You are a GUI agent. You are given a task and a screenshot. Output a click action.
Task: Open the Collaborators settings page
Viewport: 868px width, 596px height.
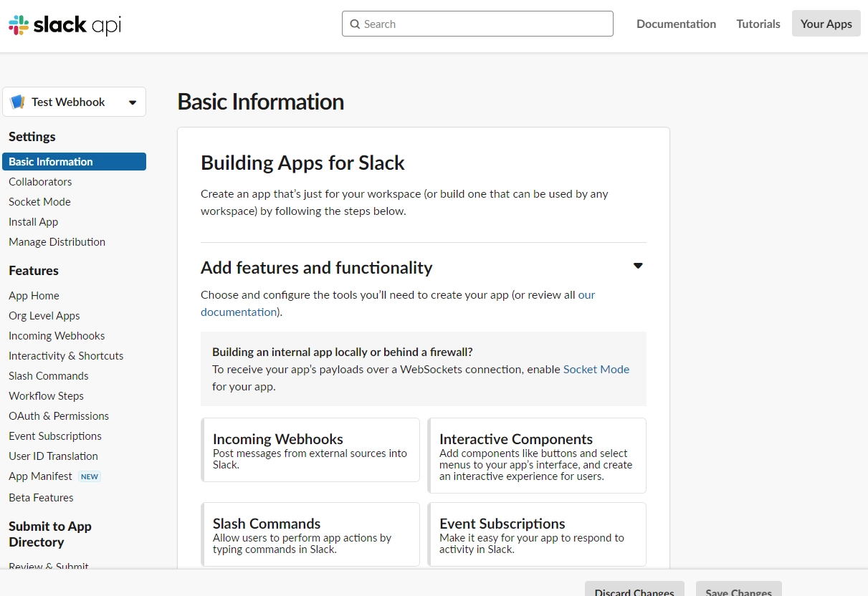(x=40, y=182)
